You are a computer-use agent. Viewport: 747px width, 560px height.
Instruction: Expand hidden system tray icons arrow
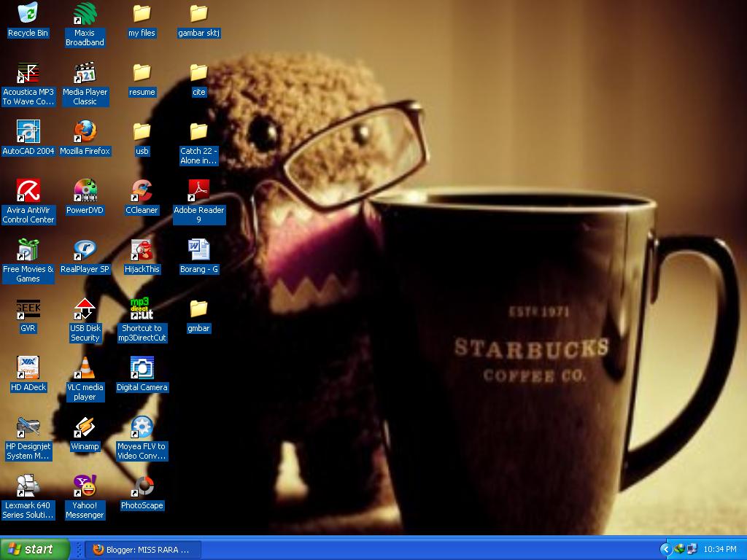point(665,550)
